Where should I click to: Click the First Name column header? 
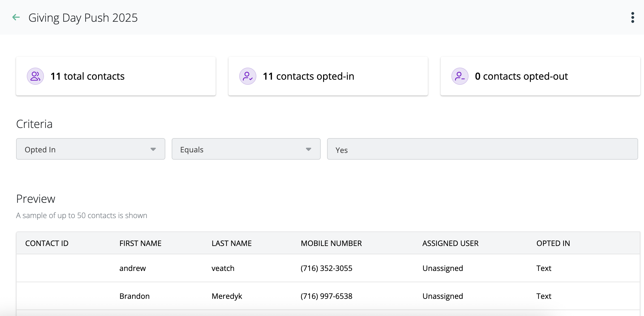point(140,243)
